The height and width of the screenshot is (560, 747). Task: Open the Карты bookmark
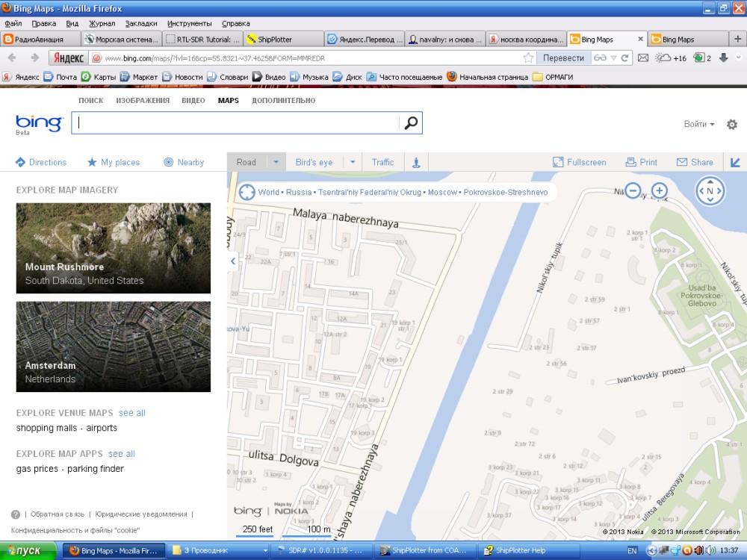pyautogui.click(x=99, y=77)
